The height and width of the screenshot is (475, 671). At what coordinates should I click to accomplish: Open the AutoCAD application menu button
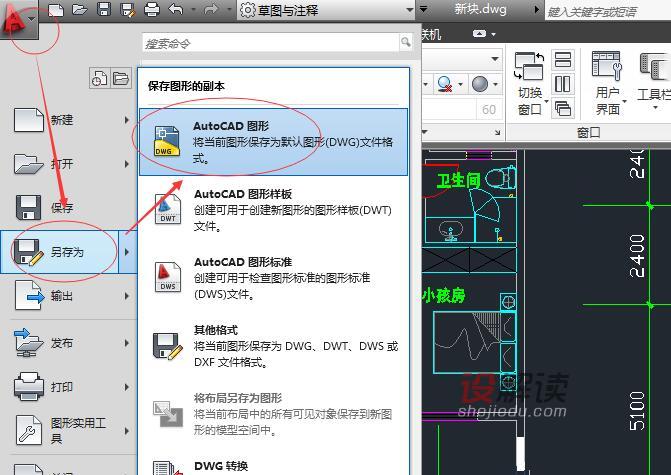coord(19,19)
